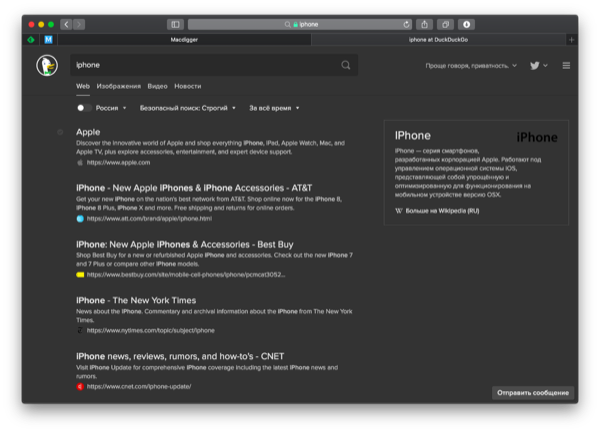Open Безопасный поиск: Строгий dropdown
The width and height of the screenshot is (600, 432).
point(188,108)
